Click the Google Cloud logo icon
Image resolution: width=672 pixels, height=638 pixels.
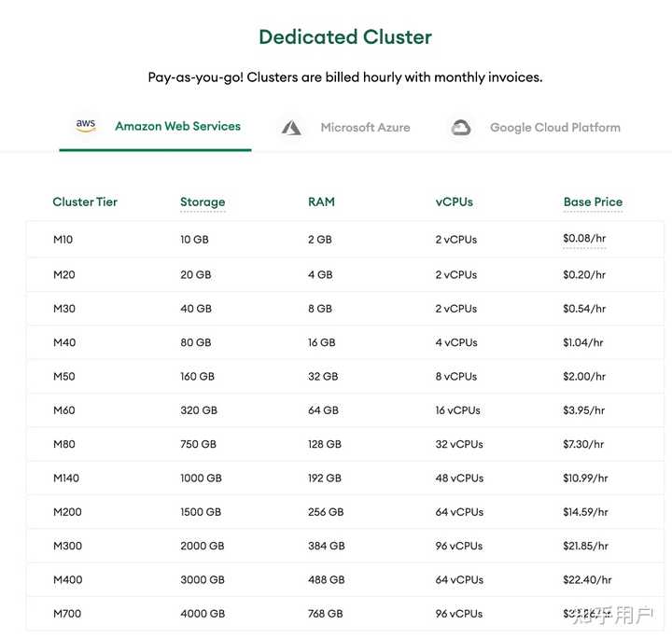pos(461,128)
